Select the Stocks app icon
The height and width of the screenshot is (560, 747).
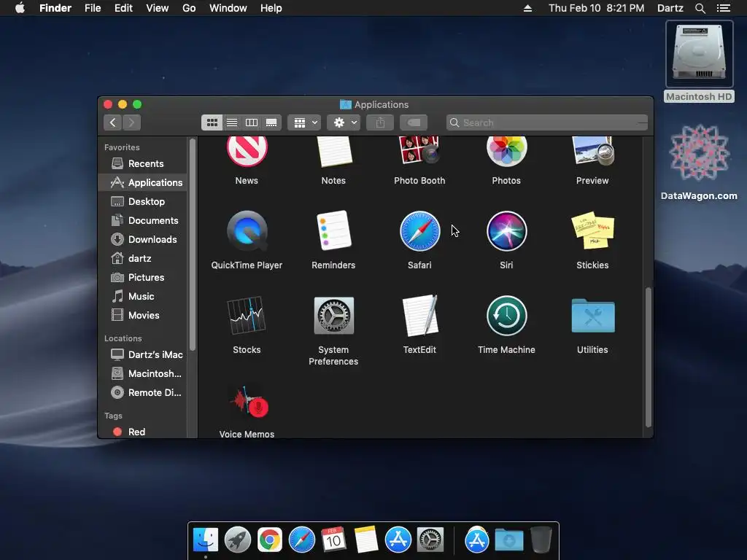click(247, 315)
